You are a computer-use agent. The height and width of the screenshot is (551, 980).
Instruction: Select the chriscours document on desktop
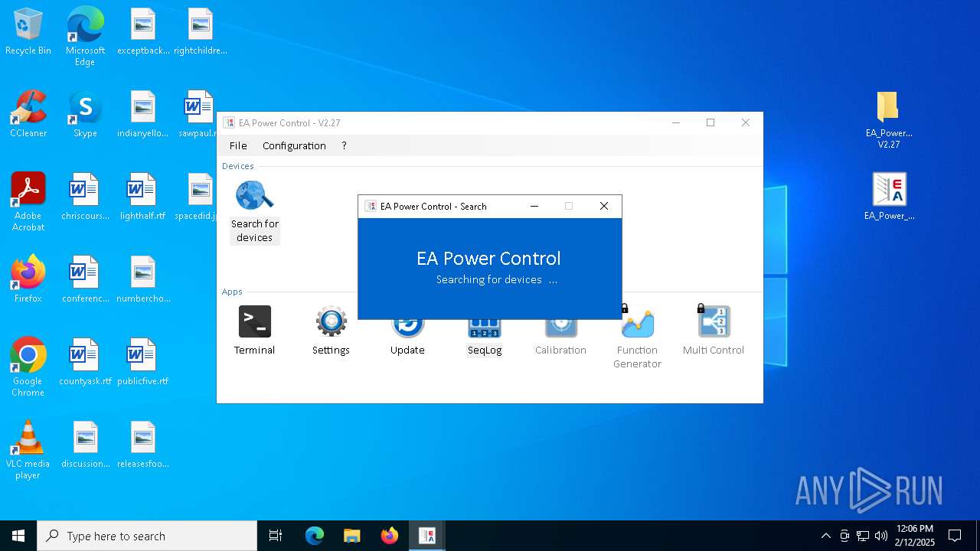(x=85, y=196)
